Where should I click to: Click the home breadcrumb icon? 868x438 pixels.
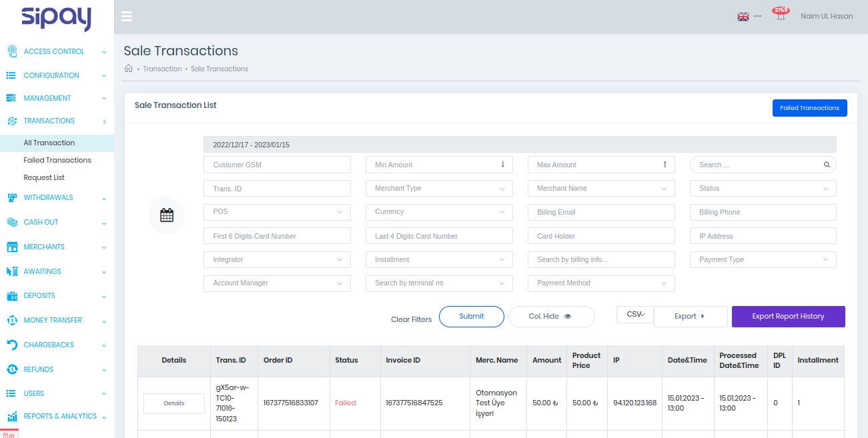click(x=129, y=69)
